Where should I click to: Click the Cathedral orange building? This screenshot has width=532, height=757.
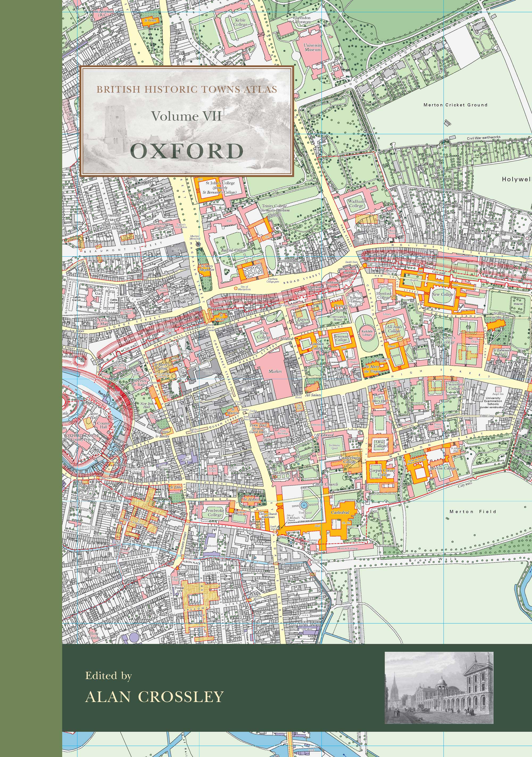point(340,512)
